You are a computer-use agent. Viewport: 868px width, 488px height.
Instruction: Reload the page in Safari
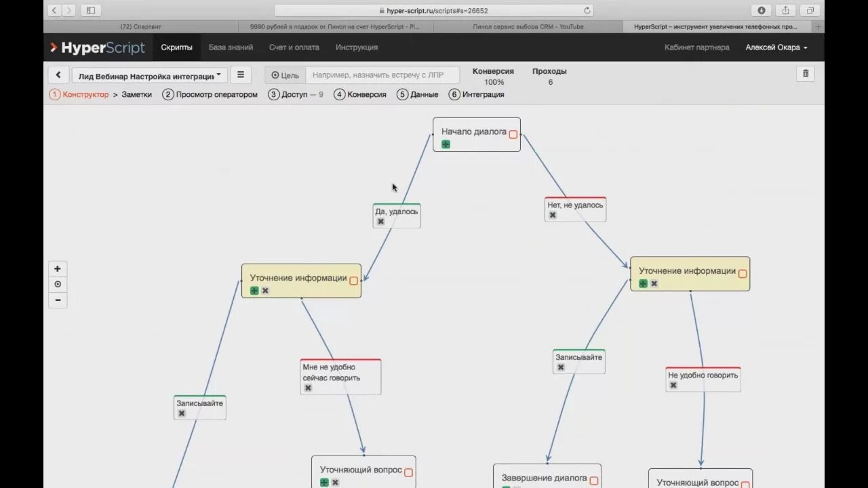click(x=587, y=10)
